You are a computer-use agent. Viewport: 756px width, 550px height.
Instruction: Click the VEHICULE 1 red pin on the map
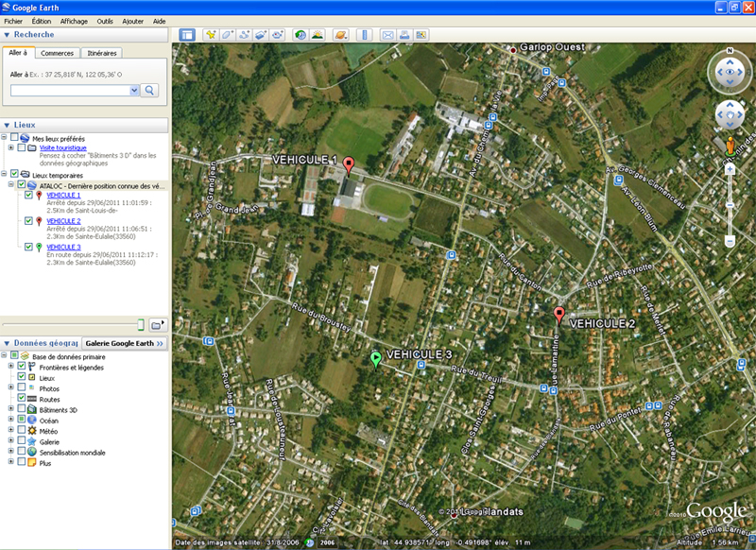(349, 164)
